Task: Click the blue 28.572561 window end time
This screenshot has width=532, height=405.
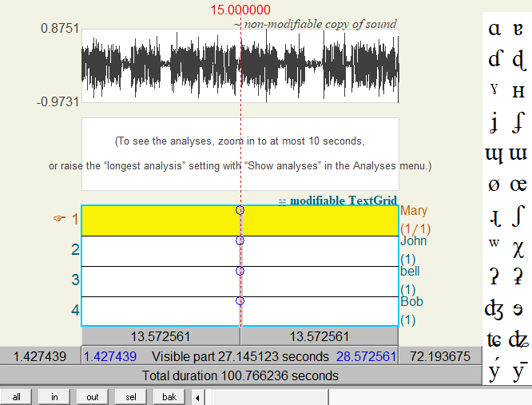Action: (x=366, y=356)
